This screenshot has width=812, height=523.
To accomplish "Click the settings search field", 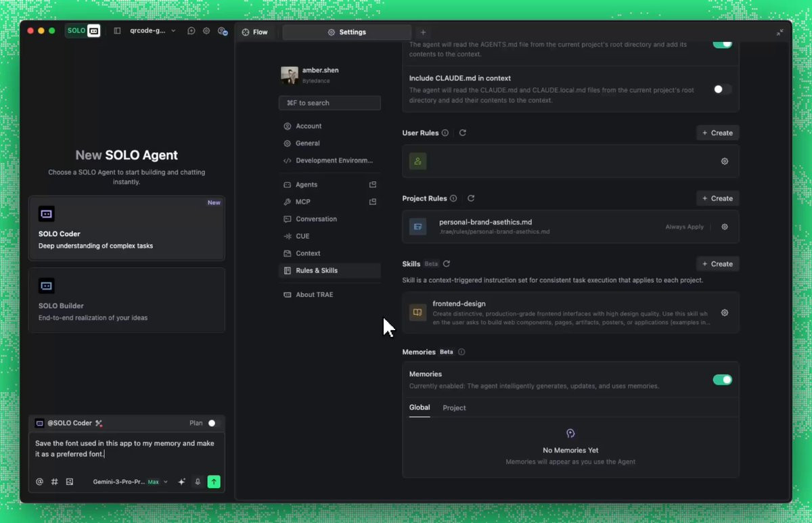I will (x=330, y=103).
